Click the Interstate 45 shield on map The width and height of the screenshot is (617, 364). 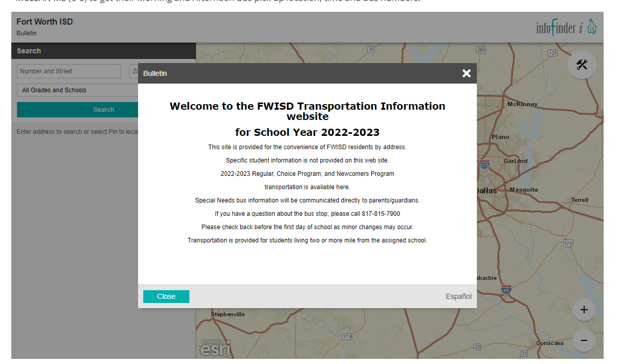(506, 290)
